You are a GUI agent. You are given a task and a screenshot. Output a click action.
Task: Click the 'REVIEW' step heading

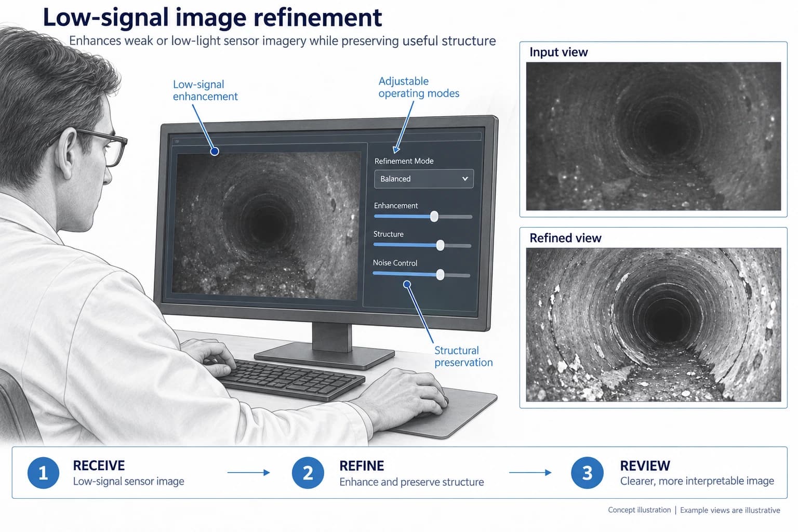645,466
